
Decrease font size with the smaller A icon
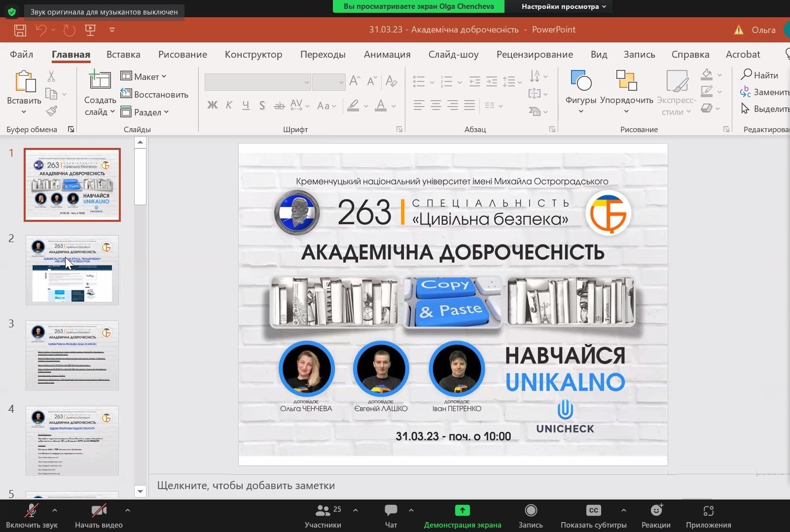372,81
